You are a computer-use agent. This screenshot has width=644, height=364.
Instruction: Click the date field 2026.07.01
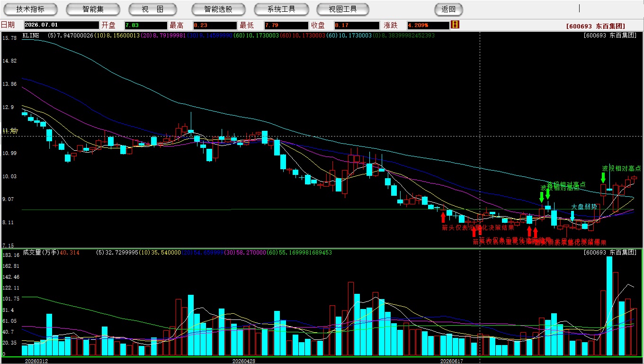[61, 25]
